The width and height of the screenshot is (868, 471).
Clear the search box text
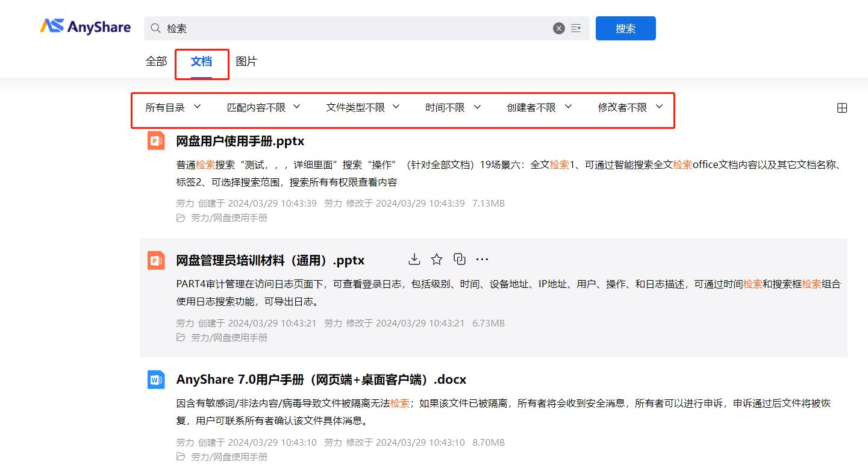pyautogui.click(x=559, y=28)
